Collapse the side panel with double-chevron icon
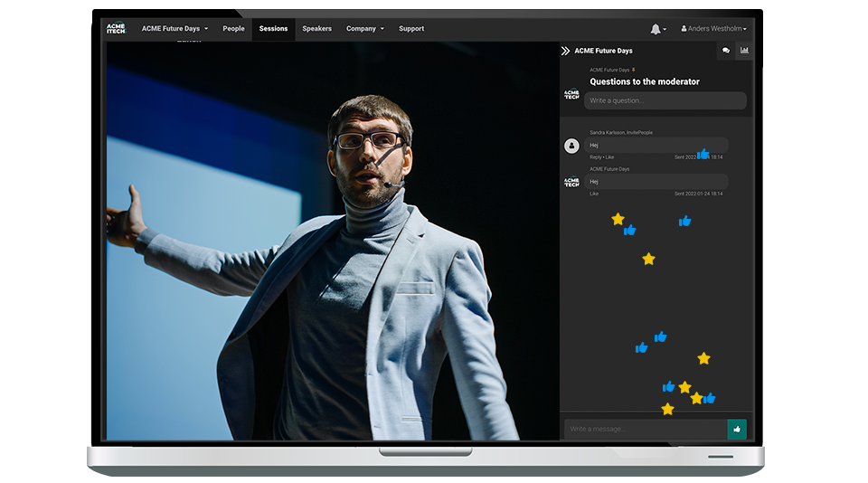The image size is (868, 483). click(x=565, y=51)
